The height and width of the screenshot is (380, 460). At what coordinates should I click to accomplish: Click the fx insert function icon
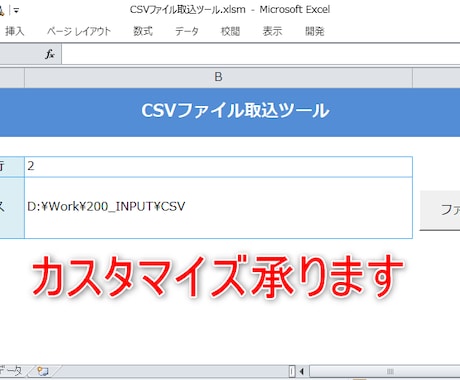click(x=50, y=54)
